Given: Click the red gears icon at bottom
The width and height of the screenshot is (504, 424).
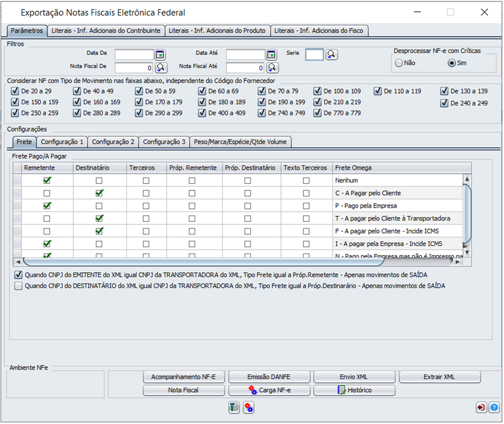Looking at the screenshot, I should pos(248,407).
